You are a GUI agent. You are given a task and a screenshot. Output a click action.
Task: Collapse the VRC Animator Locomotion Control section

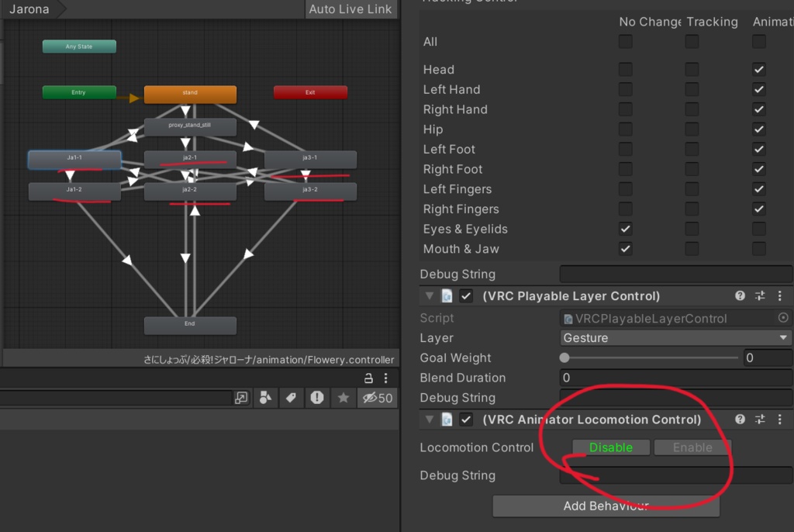[430, 419]
